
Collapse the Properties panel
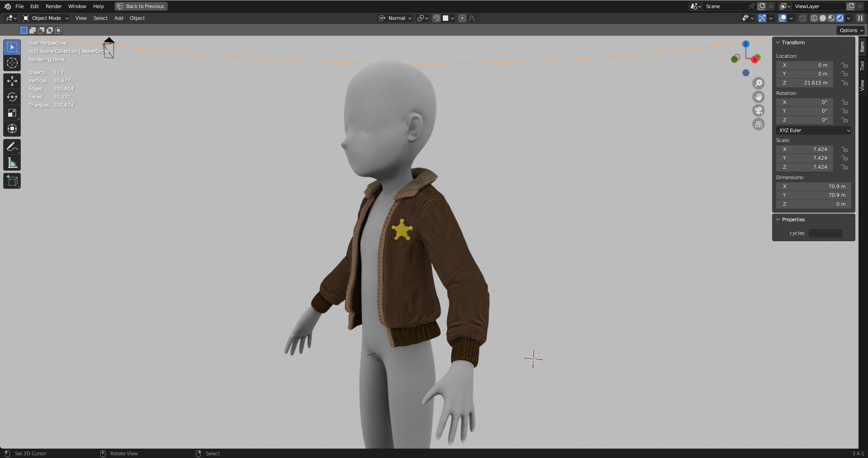click(778, 219)
